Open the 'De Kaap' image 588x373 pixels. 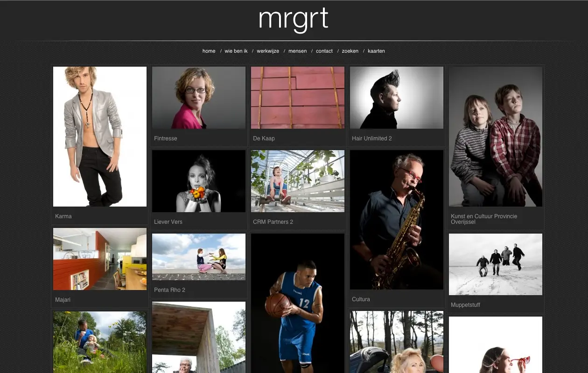(297, 97)
